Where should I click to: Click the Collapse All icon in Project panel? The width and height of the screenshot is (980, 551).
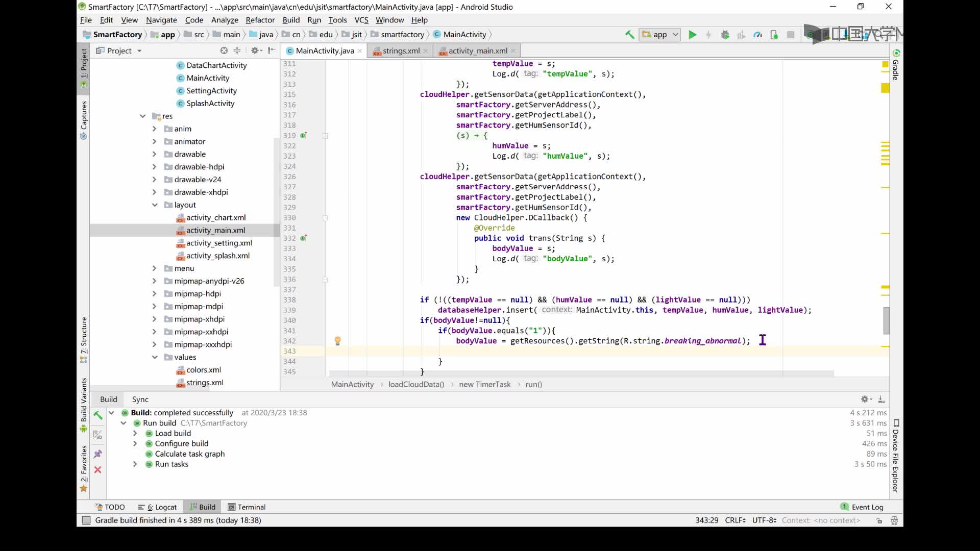click(x=237, y=51)
